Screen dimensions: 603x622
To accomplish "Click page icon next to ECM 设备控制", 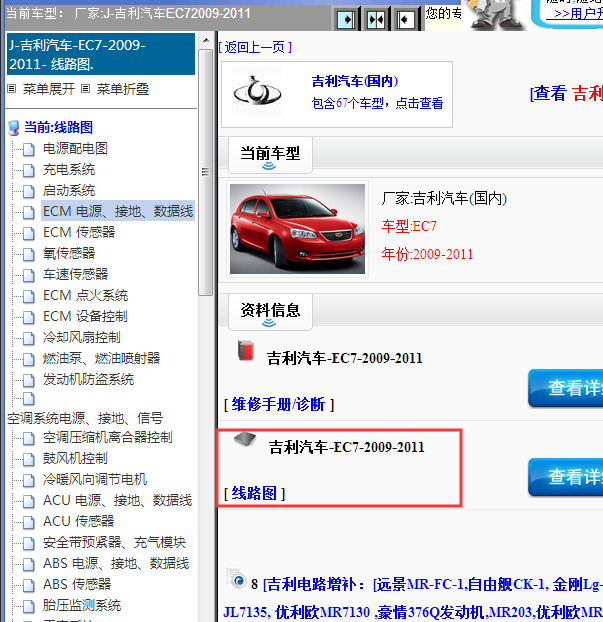I will pyautogui.click(x=28, y=317).
